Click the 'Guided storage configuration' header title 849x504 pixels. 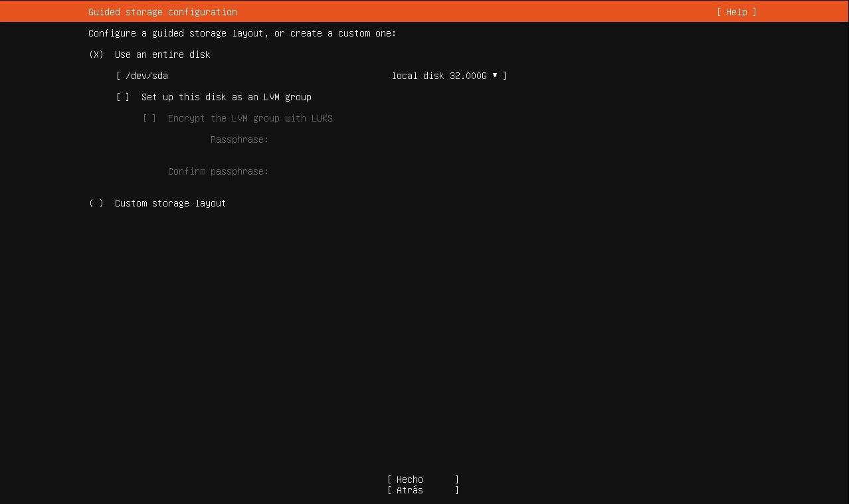pyautogui.click(x=162, y=12)
